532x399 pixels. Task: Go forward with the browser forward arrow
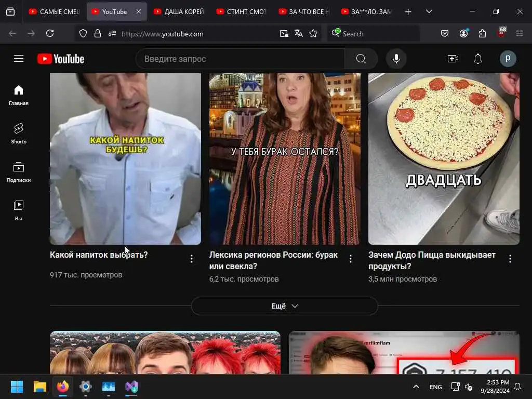31,33
